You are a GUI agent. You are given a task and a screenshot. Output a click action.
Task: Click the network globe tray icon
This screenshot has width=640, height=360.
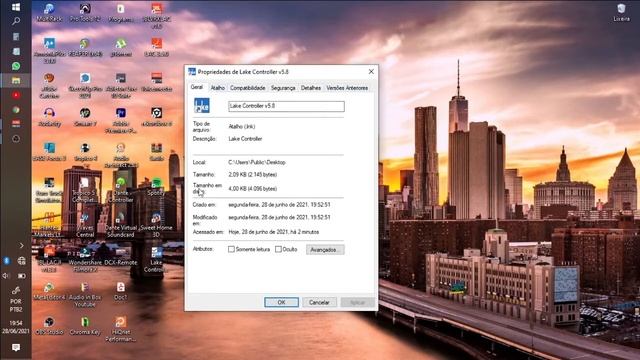click(x=22, y=260)
